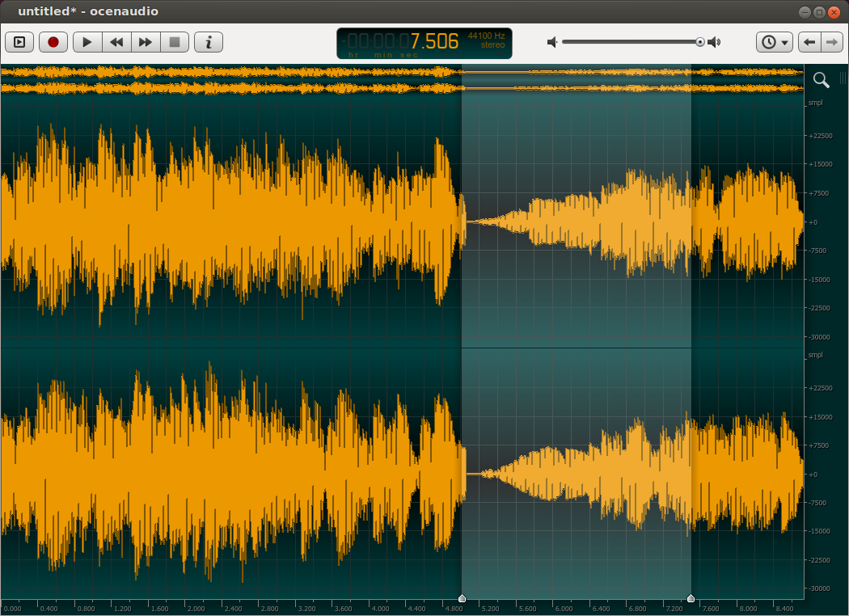This screenshot has width=849, height=616.
Task: Click the 4.000 mark on time ruler
Action: click(380, 609)
